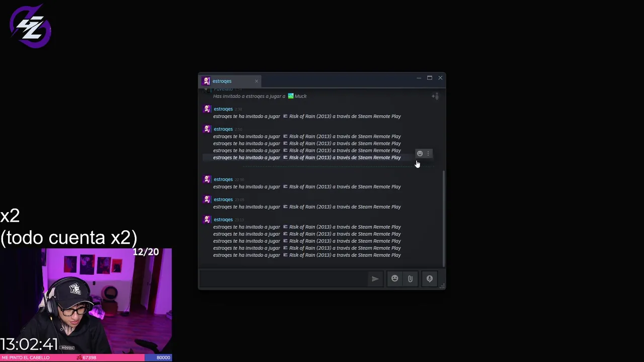
Task: Click the chat history vertical scrollbar
Action: (443, 219)
